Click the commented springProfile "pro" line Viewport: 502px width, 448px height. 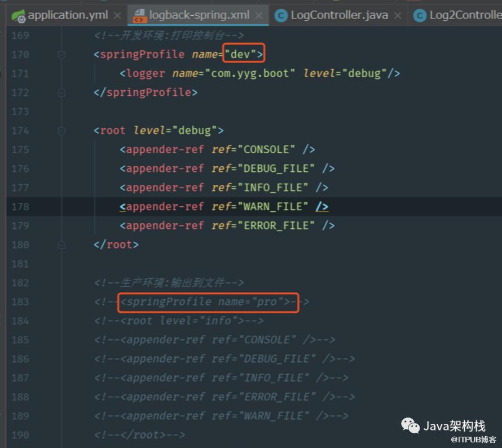[x=202, y=301]
